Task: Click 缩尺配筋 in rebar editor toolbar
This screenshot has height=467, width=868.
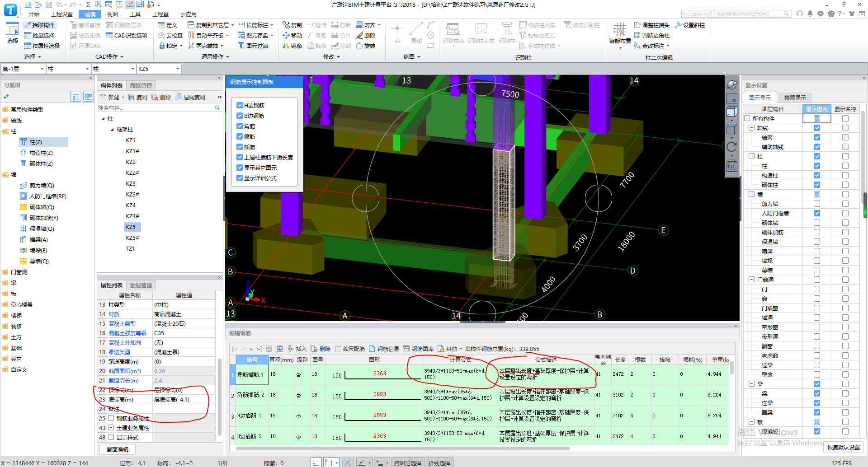Action: (349, 349)
